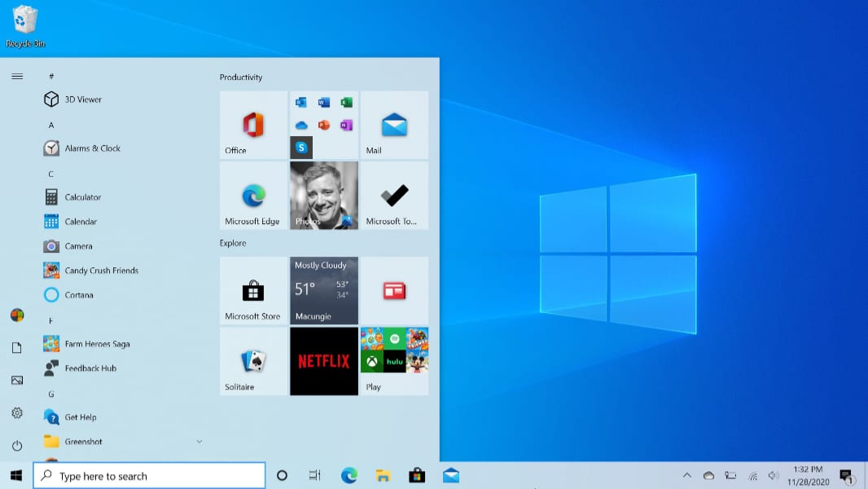Image resolution: width=868 pixels, height=489 pixels.
Task: Open the Netflix tile
Action: point(324,360)
